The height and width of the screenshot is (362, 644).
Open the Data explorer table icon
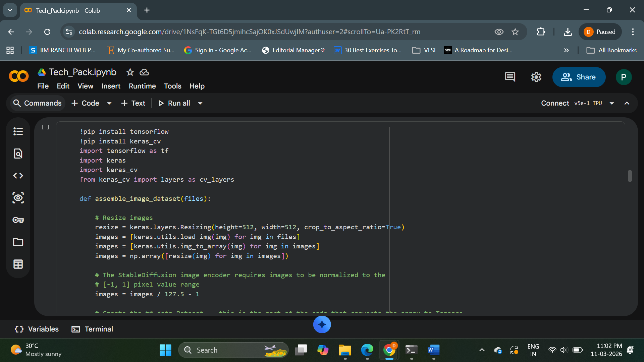(x=18, y=264)
